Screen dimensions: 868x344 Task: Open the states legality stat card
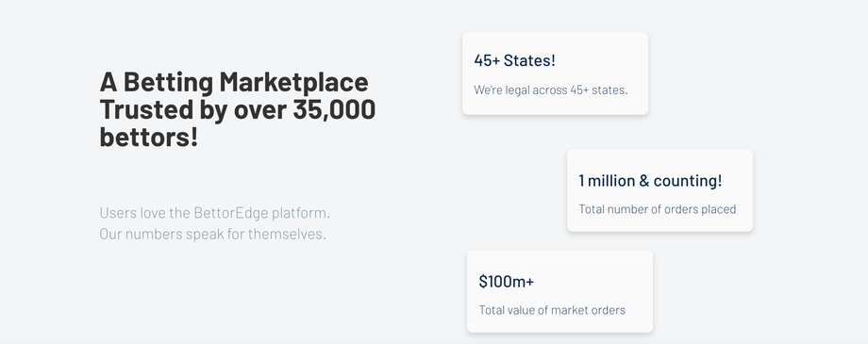555,74
